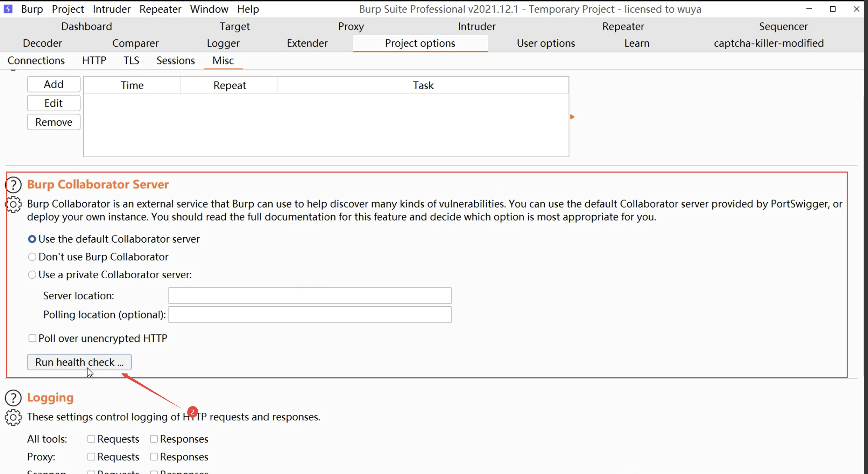Click the Burp Suite logo icon
868x474 pixels.
[8, 9]
